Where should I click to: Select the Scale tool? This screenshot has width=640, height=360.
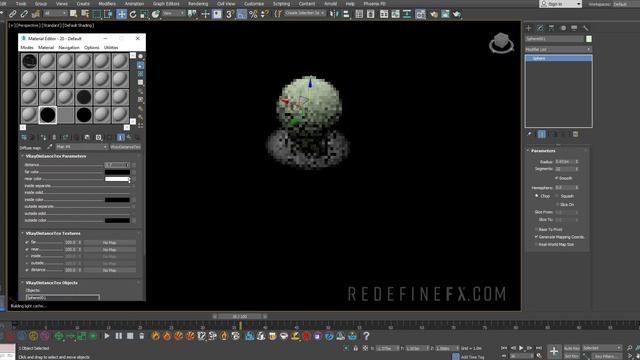144,14
